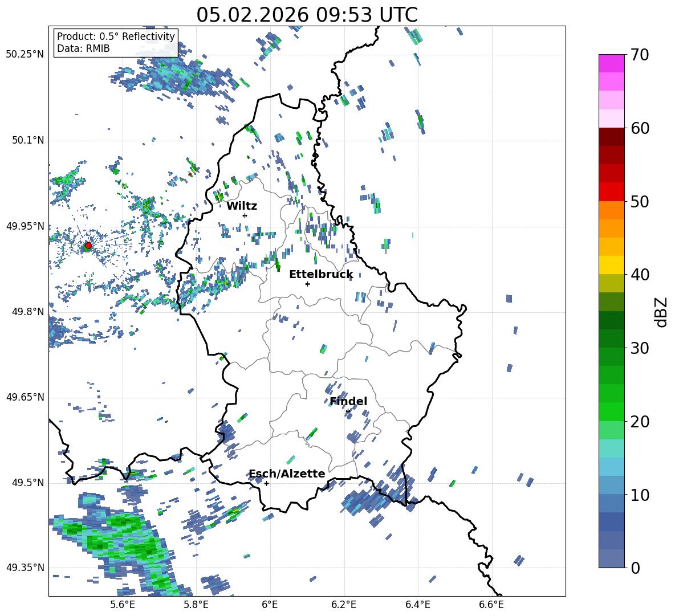Click the 'Product: 0.5° Reflectivity' legend text
Screen dimensions: 675x616
point(116,36)
